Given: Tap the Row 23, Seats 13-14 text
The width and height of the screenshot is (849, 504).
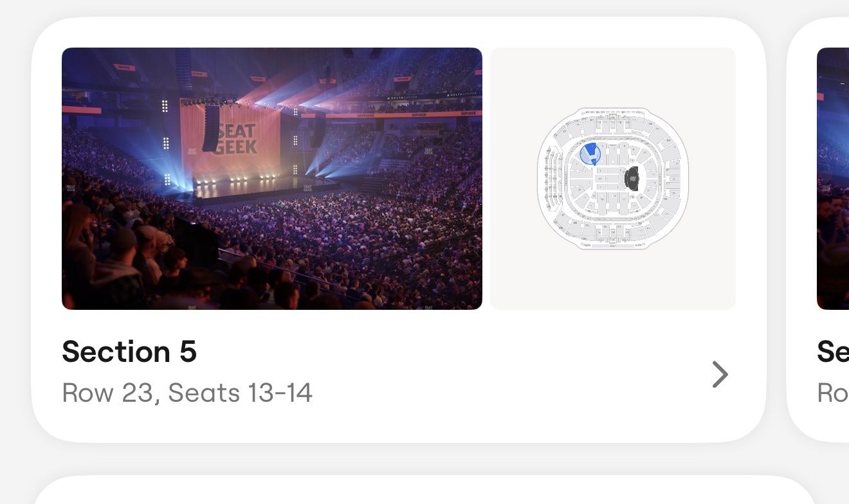Looking at the screenshot, I should (187, 393).
